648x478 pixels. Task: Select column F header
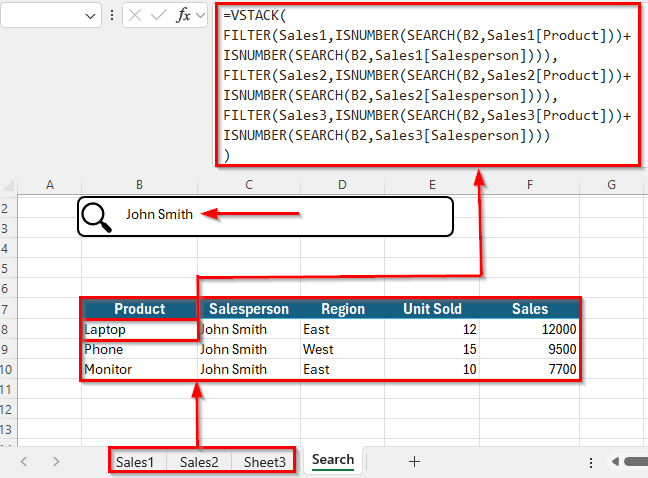pyautogui.click(x=529, y=185)
